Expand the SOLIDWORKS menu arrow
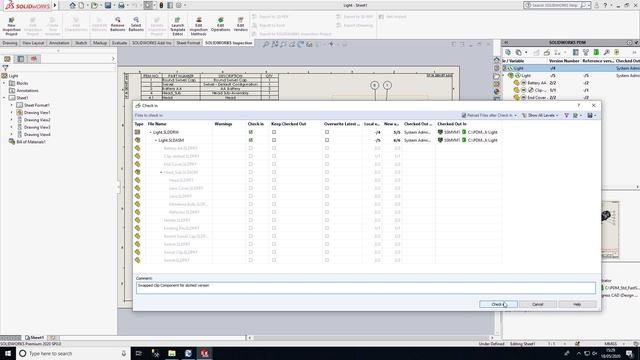Screen dimensions: 640x360 point(56,5)
